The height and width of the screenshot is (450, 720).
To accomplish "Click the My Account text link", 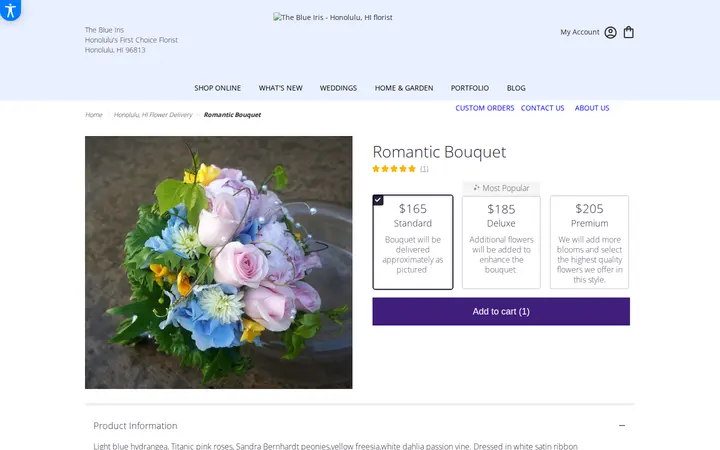I will (x=579, y=32).
